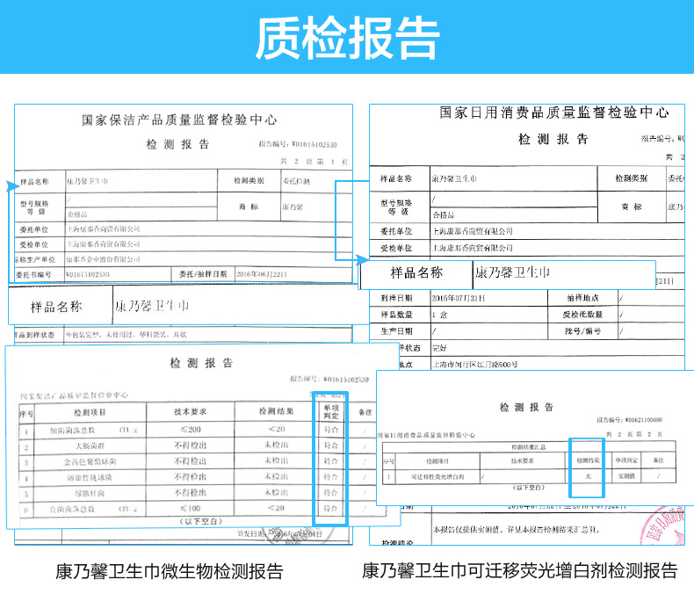Image resolution: width=694 pixels, height=616 pixels.
Task: Click '委托书编号' label in microbial report
Action: point(33,274)
